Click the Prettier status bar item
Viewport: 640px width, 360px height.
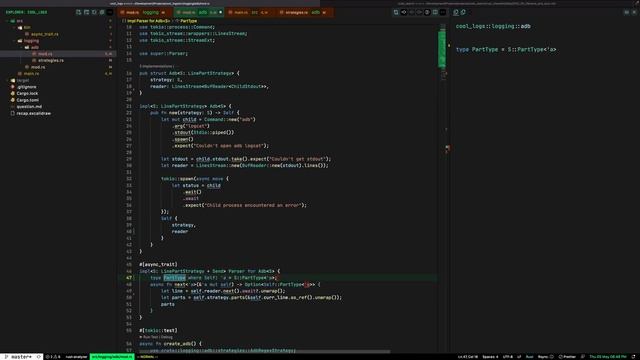pos(567,357)
